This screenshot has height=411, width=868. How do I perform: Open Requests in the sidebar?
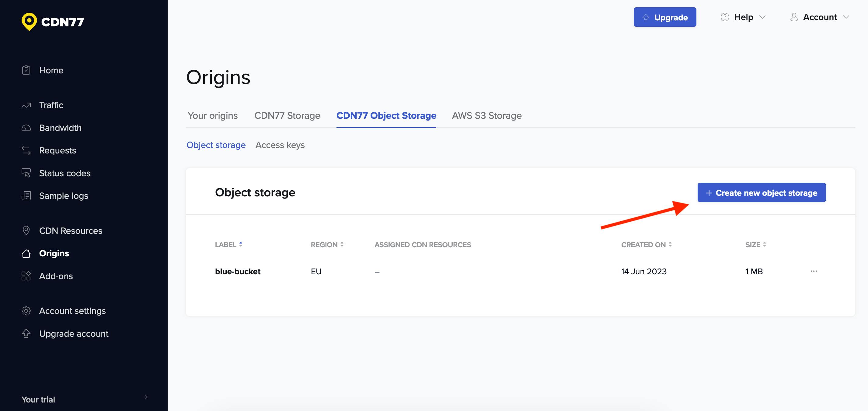point(58,150)
